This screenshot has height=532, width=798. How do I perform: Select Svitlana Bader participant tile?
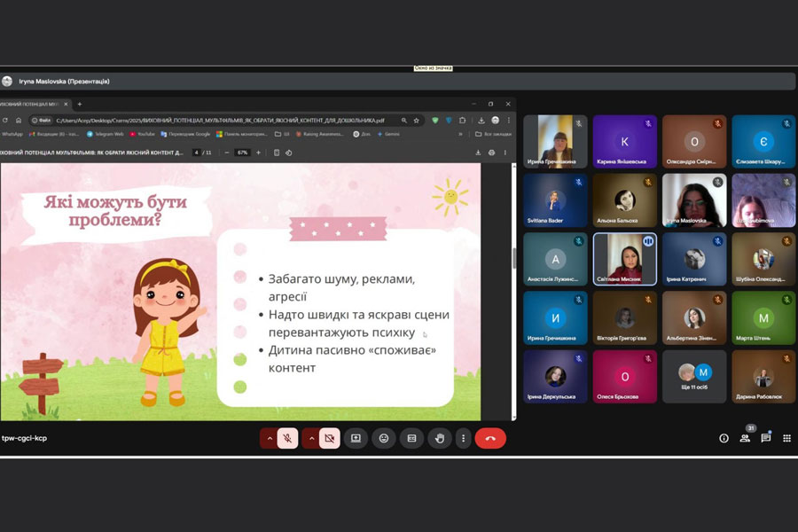[x=555, y=200]
